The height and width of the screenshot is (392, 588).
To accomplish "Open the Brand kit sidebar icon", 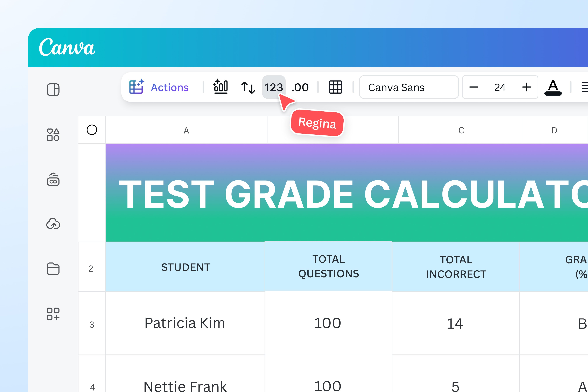I will 53,179.
